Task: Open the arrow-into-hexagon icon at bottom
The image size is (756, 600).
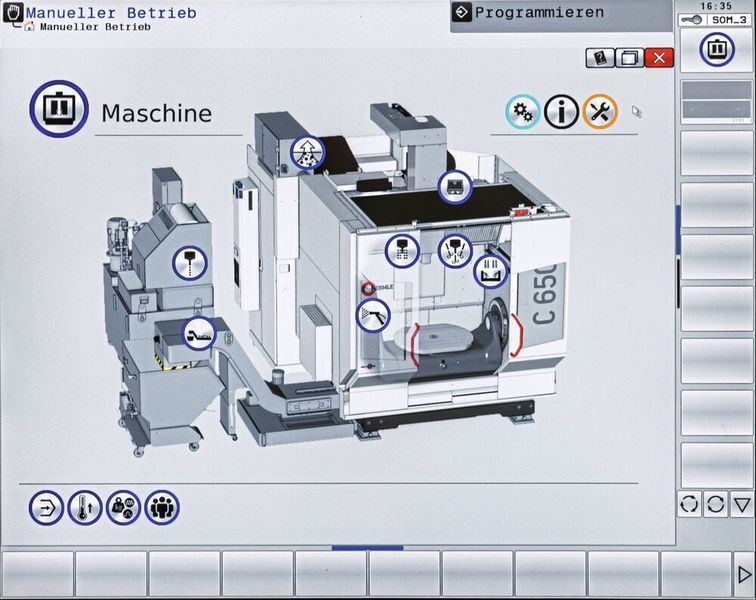Action: 46,507
